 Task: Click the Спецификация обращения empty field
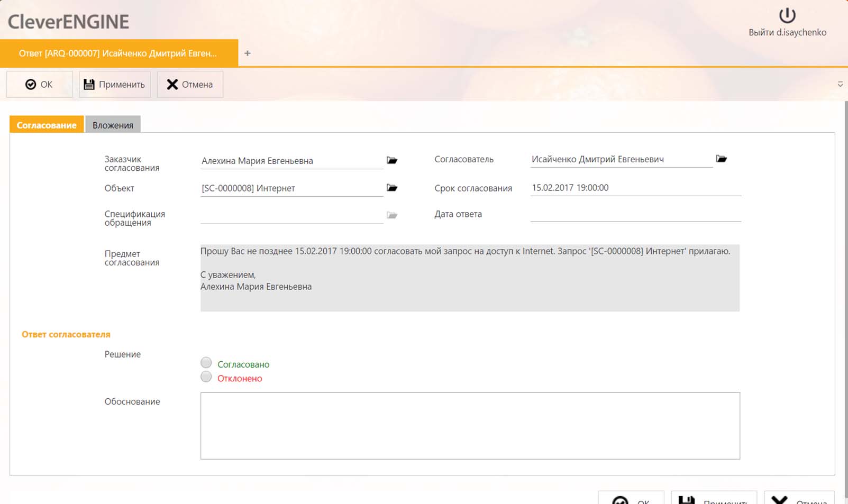(291, 215)
